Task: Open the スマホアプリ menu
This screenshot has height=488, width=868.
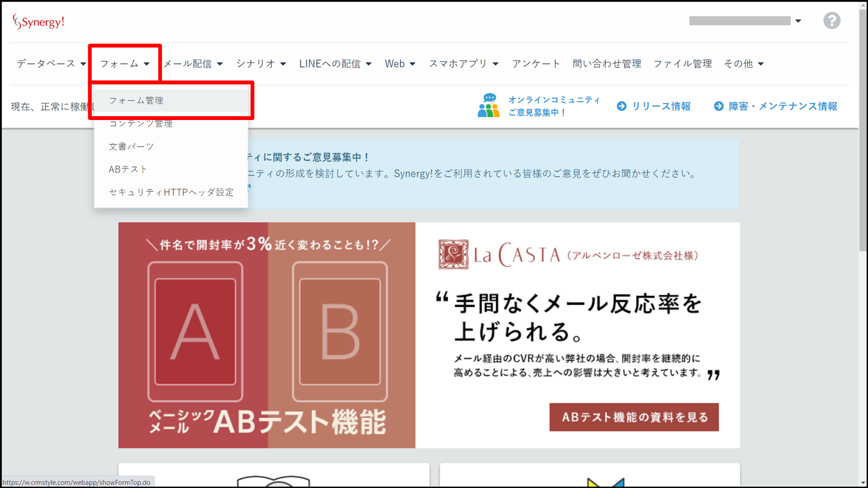Action: click(x=463, y=63)
